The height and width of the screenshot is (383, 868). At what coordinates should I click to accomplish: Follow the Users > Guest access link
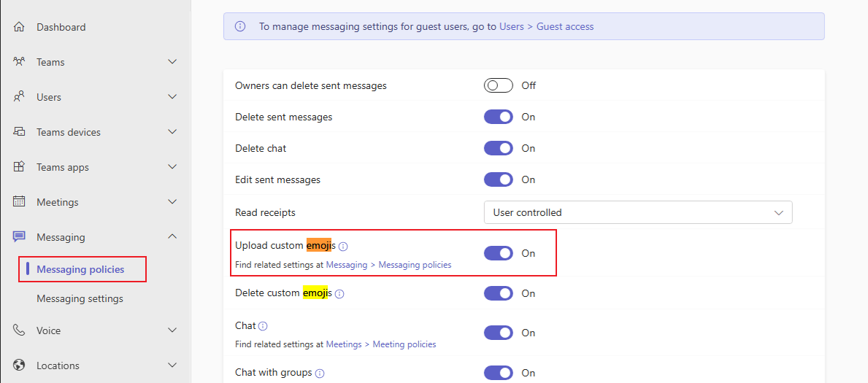[546, 26]
